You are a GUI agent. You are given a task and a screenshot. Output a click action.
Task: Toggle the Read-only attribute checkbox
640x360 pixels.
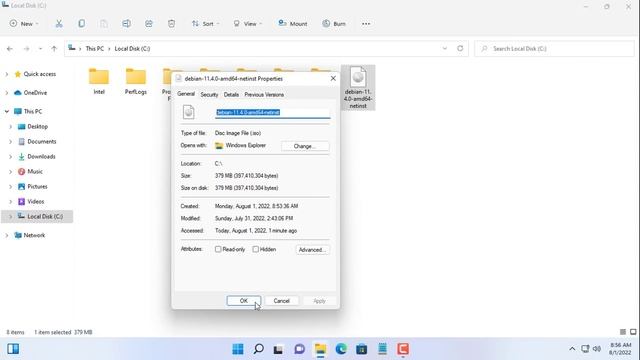(218, 249)
